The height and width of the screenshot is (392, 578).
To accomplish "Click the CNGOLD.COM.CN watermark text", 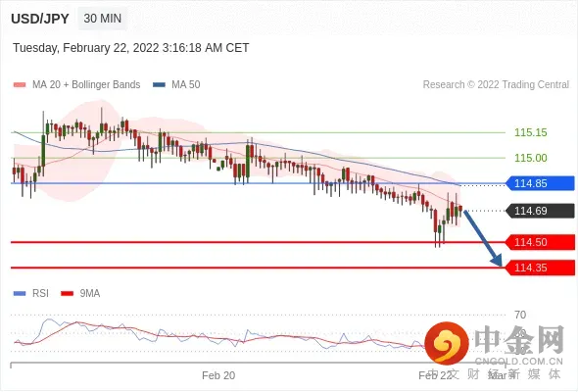I will coord(518,362).
